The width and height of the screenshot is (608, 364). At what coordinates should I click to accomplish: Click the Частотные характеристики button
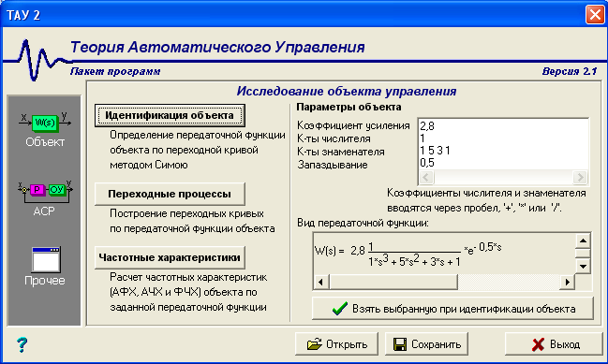[170, 257]
